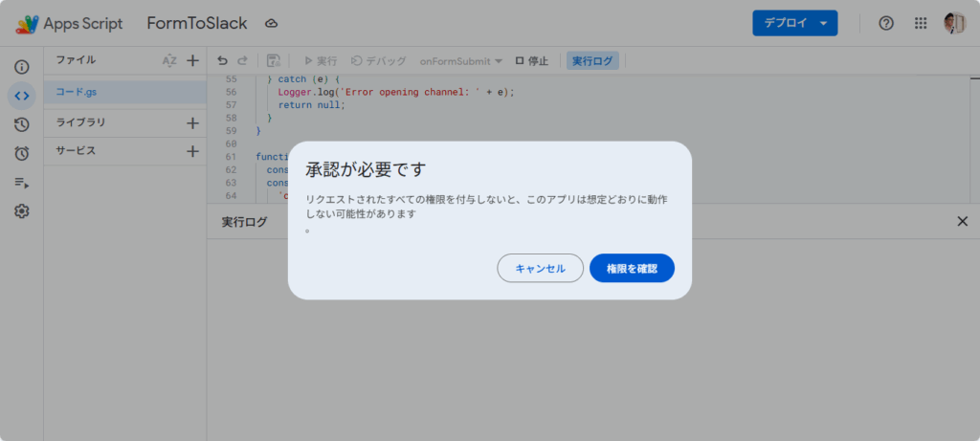980x441 pixels.
Task: Click the 'return null;' code line
Action: tap(311, 104)
